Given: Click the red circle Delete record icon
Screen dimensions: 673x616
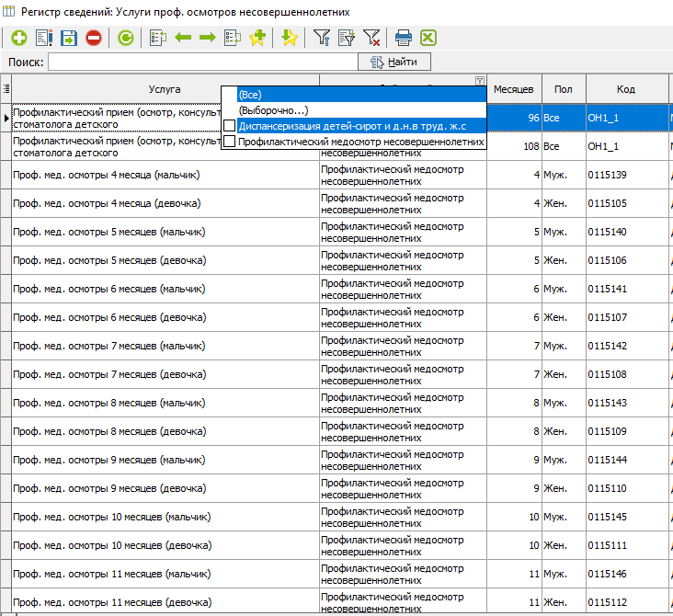Looking at the screenshot, I should (94, 38).
